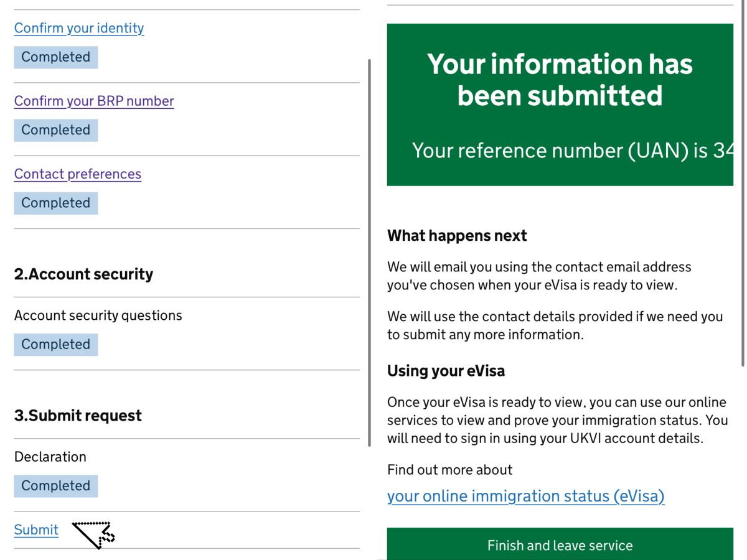Open your online immigration status (eVisa) link

click(526, 496)
